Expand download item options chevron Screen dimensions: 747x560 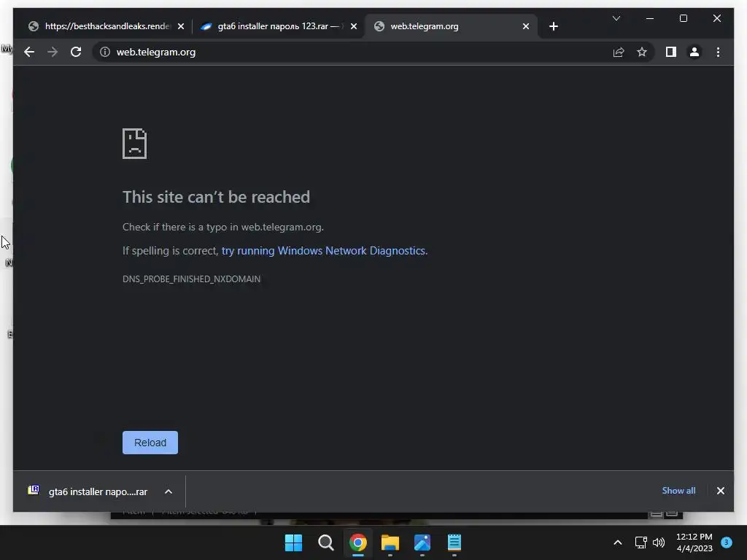tap(169, 491)
